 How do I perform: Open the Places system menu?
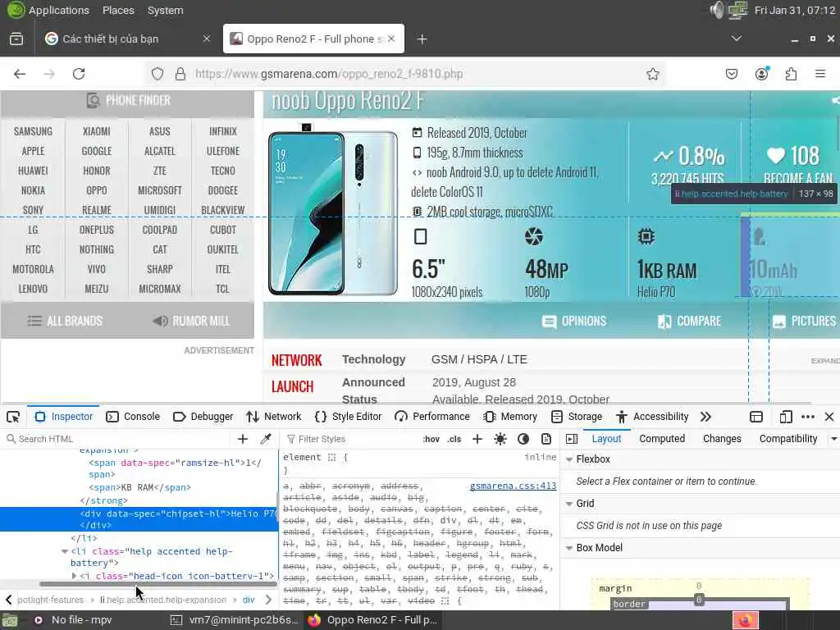[x=118, y=10]
